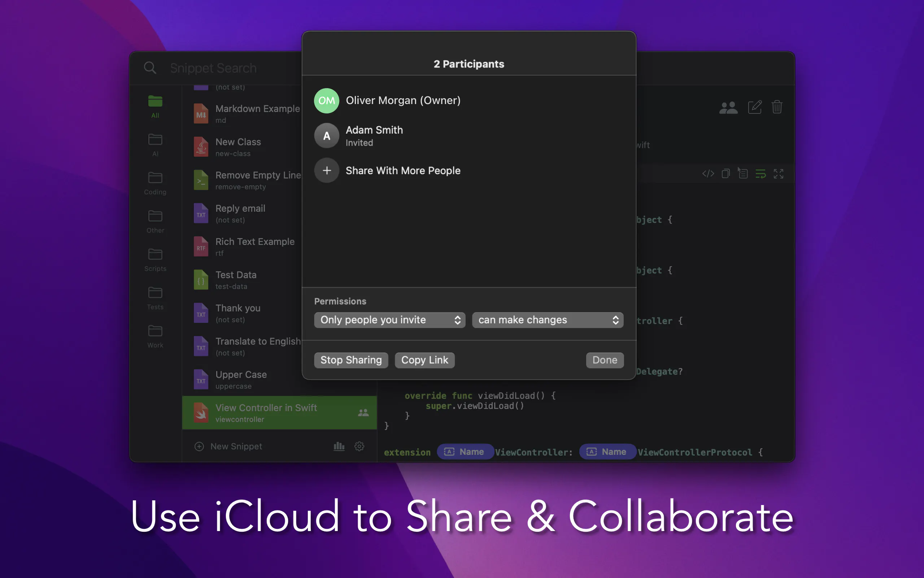Open the Tests folder in sidebar

point(155,298)
